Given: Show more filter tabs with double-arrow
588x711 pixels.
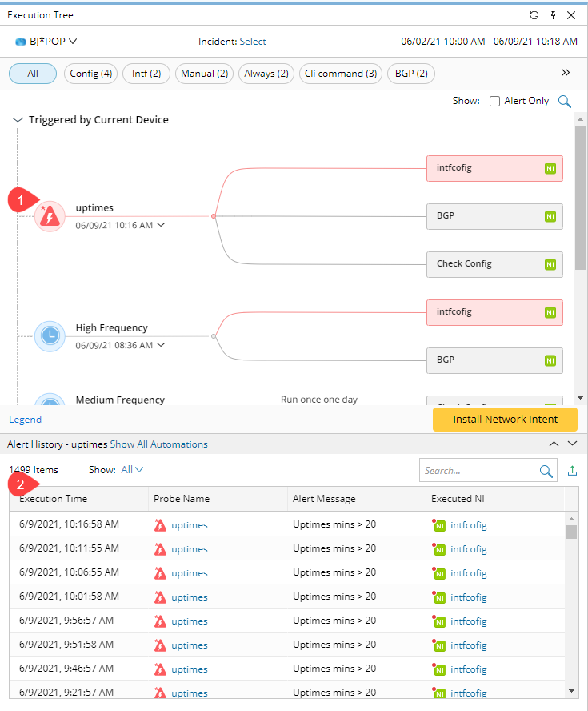Looking at the screenshot, I should click(x=566, y=73).
